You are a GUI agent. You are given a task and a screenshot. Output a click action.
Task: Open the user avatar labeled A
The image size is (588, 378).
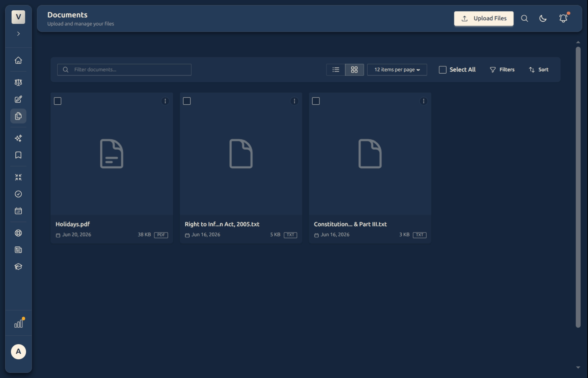coord(18,352)
